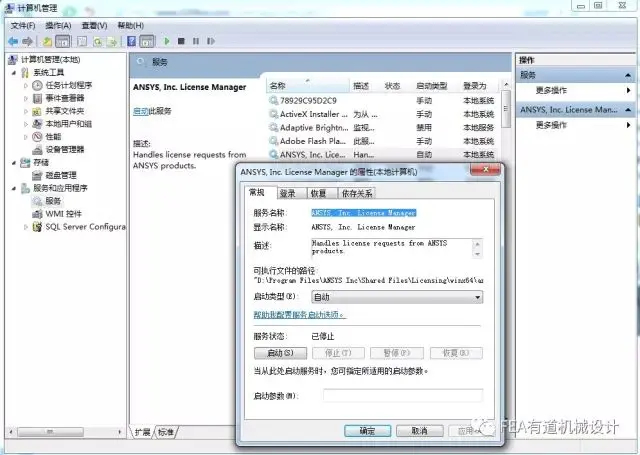Sort services by the 启动类型 column header
The height and width of the screenshot is (455, 640).
pos(431,86)
